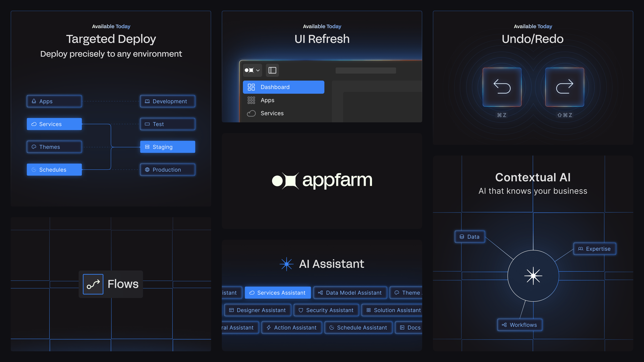Click the Dashboard grid icon
644x362 pixels.
[251, 87]
